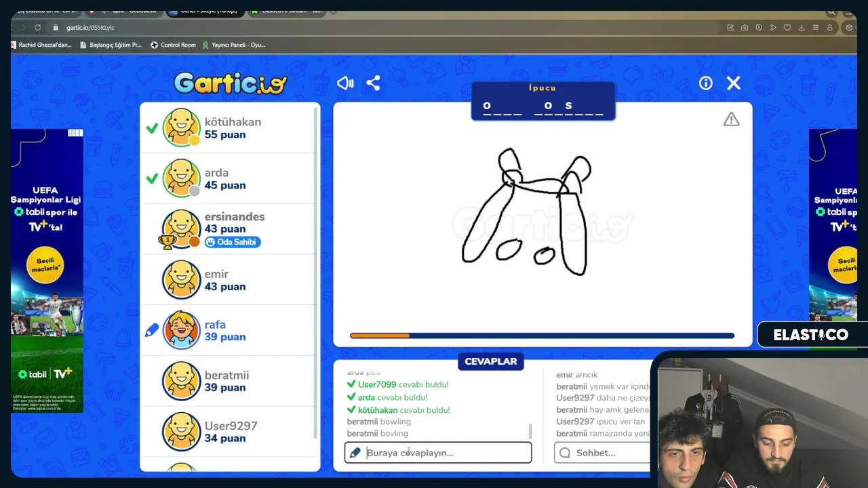Viewport: 868px width, 488px height.
Task: Open the share room icon
Action: (373, 83)
